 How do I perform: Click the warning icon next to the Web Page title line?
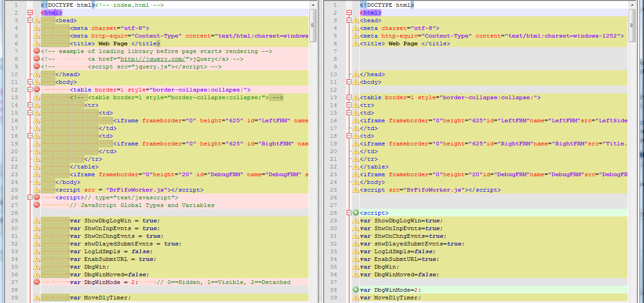[37, 43]
